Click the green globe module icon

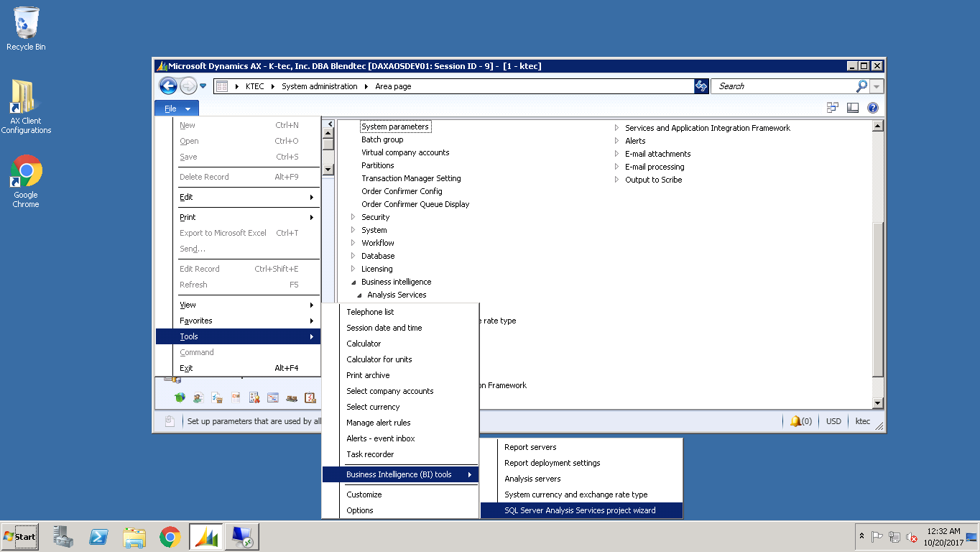click(x=180, y=397)
